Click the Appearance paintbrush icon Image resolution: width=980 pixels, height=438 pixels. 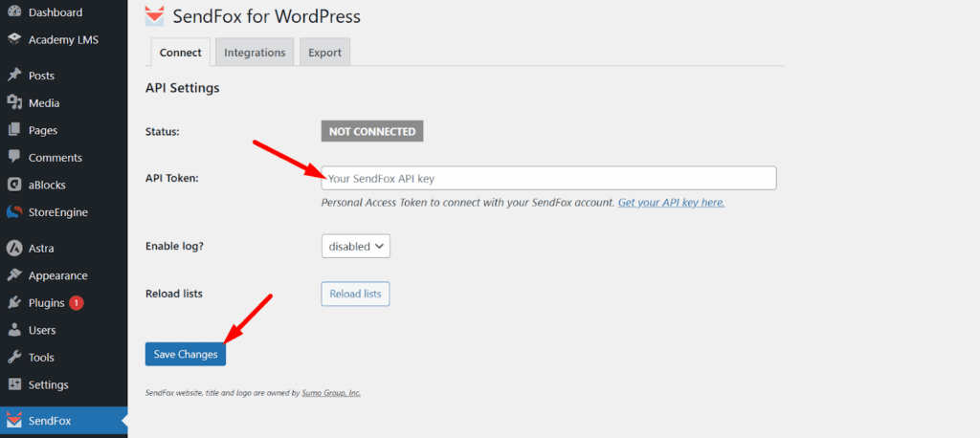[14, 275]
